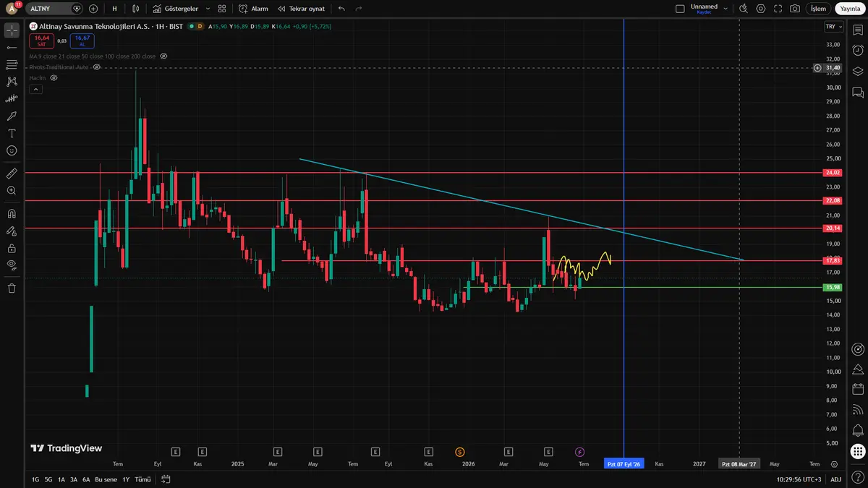
Task: Select the Bu sene time range
Action: click(106, 479)
